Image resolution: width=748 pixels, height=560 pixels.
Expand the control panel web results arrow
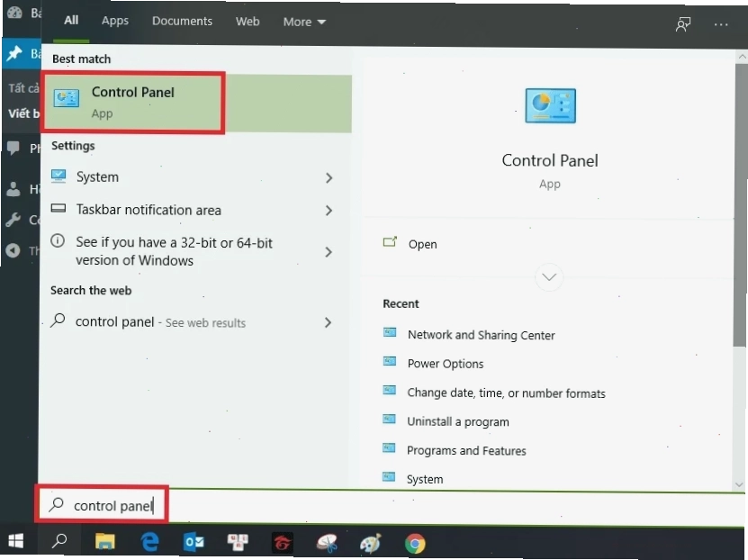click(x=329, y=322)
